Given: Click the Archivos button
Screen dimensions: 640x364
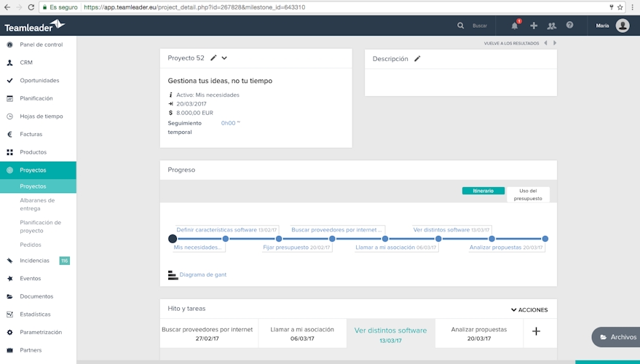Looking at the screenshot, I should 617,337.
